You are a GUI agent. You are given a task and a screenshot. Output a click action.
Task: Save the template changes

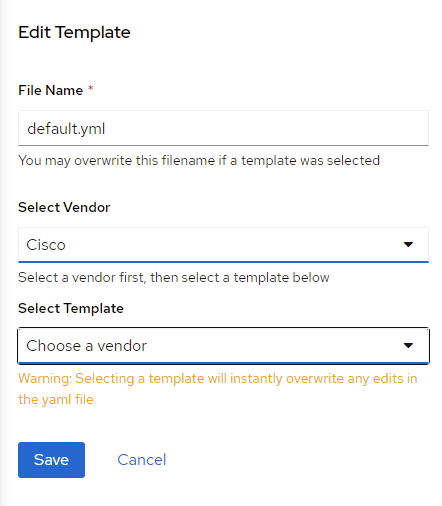(x=51, y=460)
